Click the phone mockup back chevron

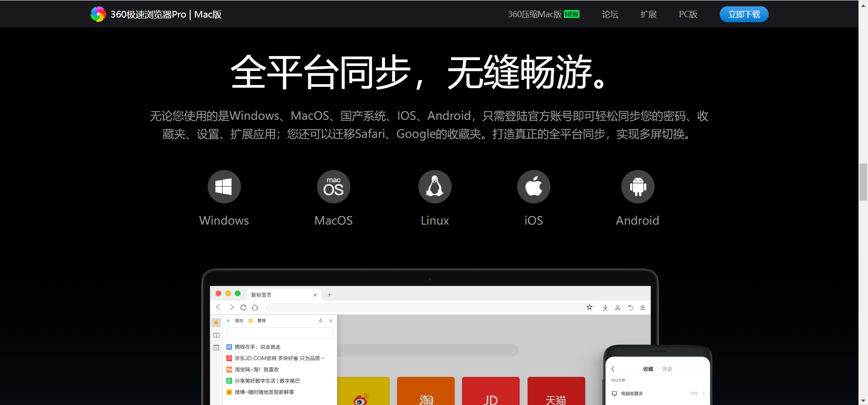613,369
